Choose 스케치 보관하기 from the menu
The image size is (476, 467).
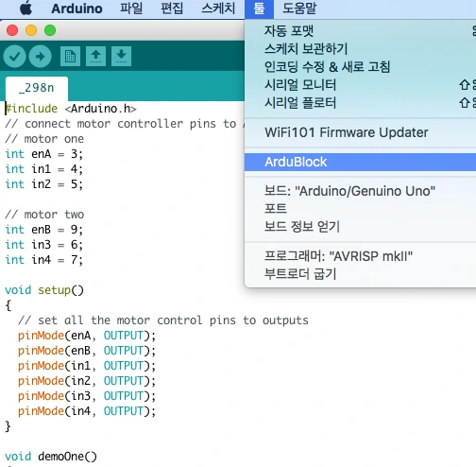coord(360,48)
